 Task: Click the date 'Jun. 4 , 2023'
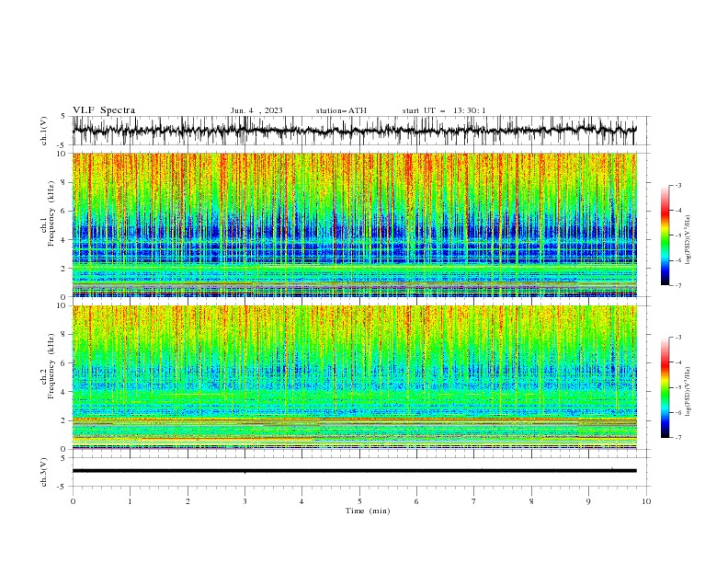click(256, 110)
